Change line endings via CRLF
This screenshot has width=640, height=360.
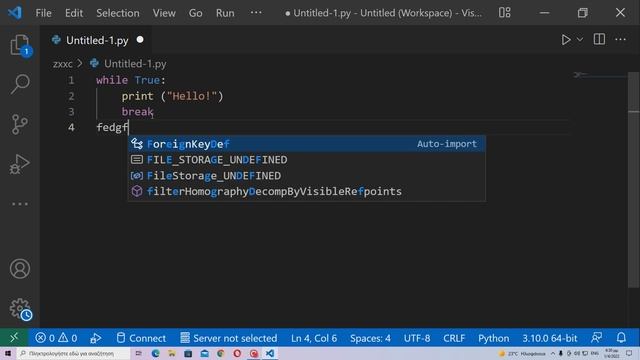(454, 338)
